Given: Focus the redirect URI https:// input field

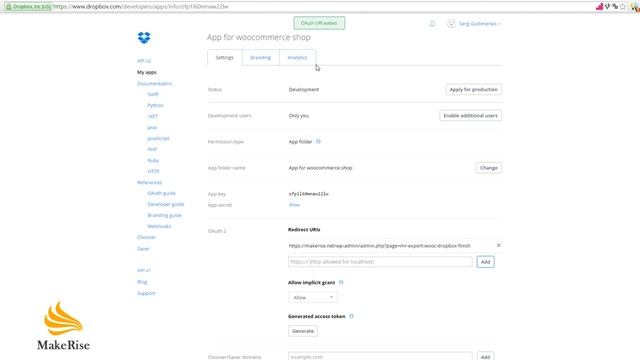Looking at the screenshot, I should tap(380, 262).
